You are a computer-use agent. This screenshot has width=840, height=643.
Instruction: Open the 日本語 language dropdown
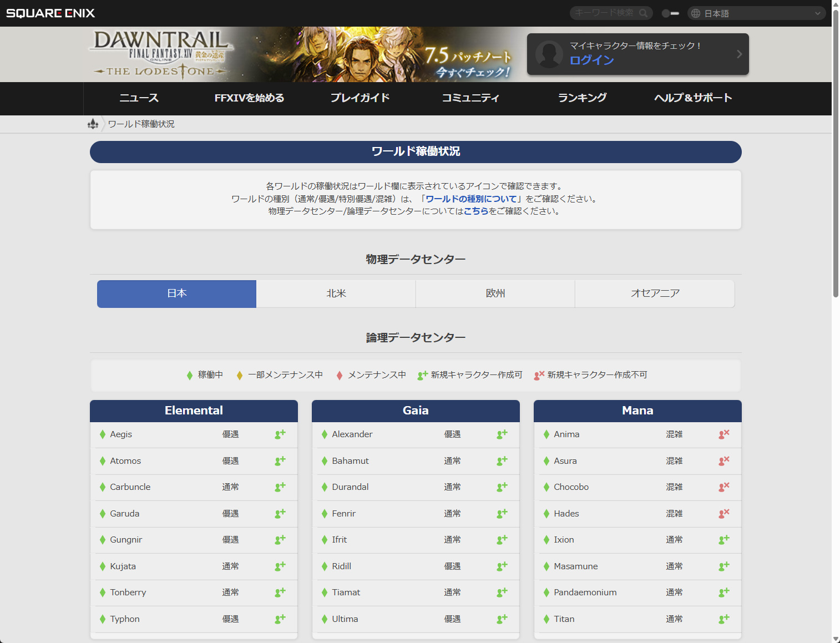pos(757,13)
